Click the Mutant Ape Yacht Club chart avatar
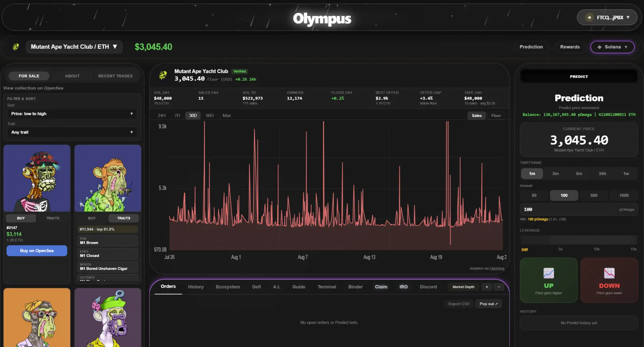The width and height of the screenshot is (644, 347). point(163,75)
